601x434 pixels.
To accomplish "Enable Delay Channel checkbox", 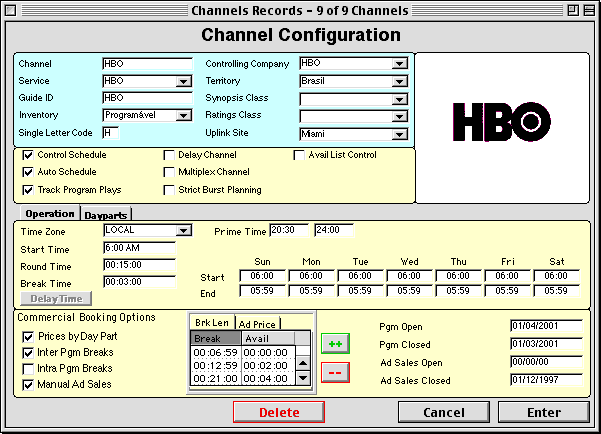I will point(169,155).
